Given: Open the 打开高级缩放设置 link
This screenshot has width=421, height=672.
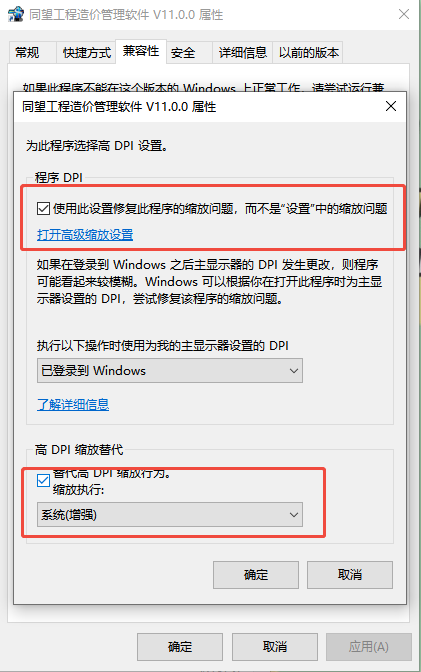Looking at the screenshot, I should [x=85, y=235].
